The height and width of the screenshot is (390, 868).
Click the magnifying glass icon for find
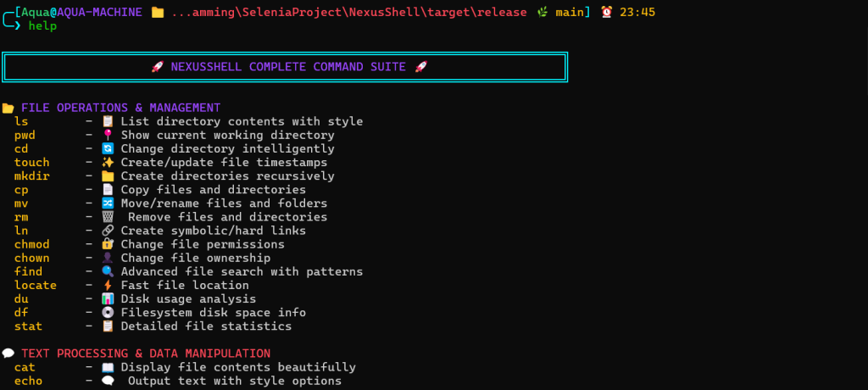coord(108,271)
